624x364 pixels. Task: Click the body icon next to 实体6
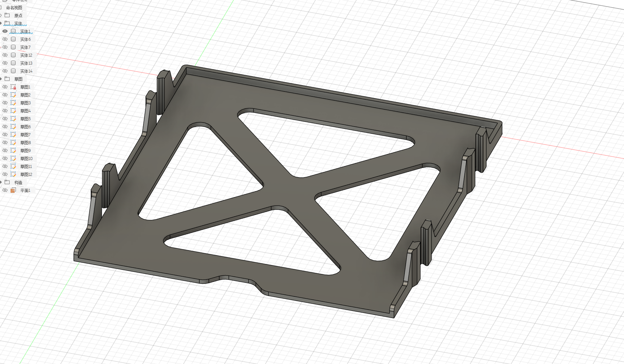[x=13, y=39]
